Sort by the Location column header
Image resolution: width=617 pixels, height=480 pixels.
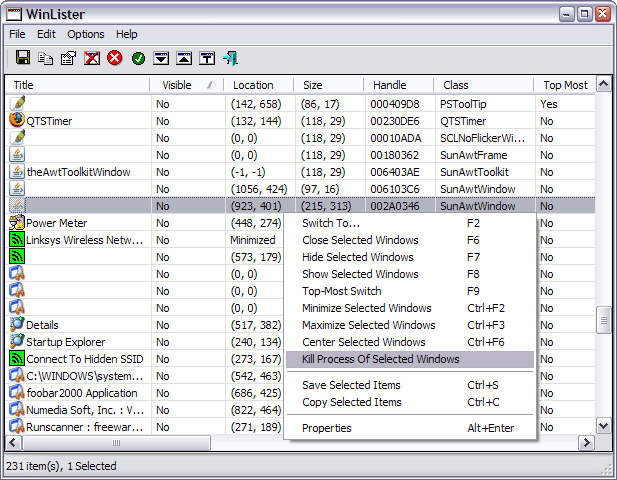tap(259, 85)
